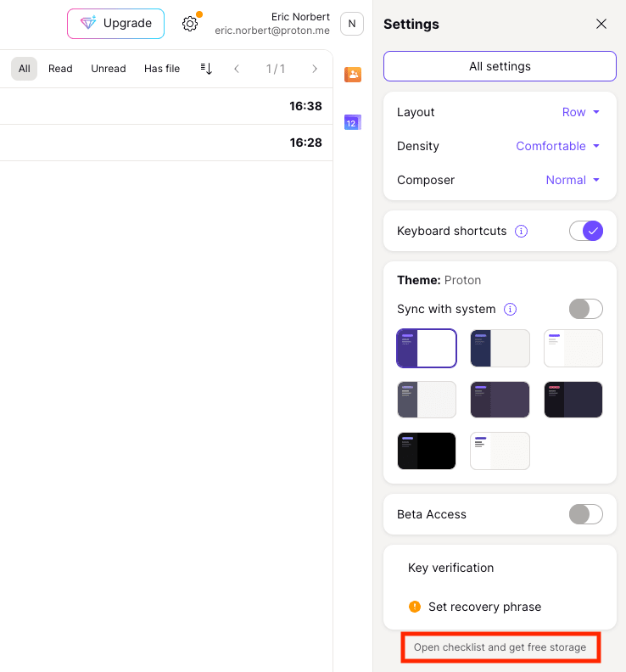Click the Set recovery phrase warning icon

414,607
